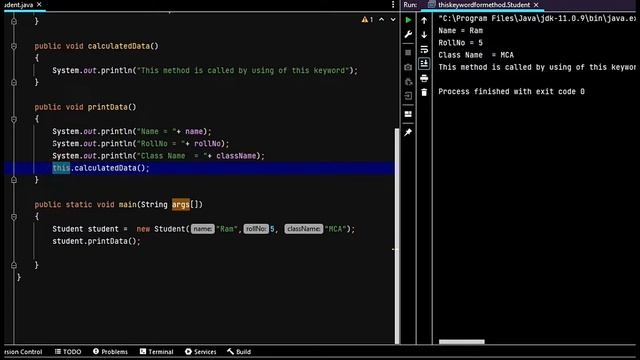The height and width of the screenshot is (360, 640).
Task: Open the Build tool window
Action: 239,352
